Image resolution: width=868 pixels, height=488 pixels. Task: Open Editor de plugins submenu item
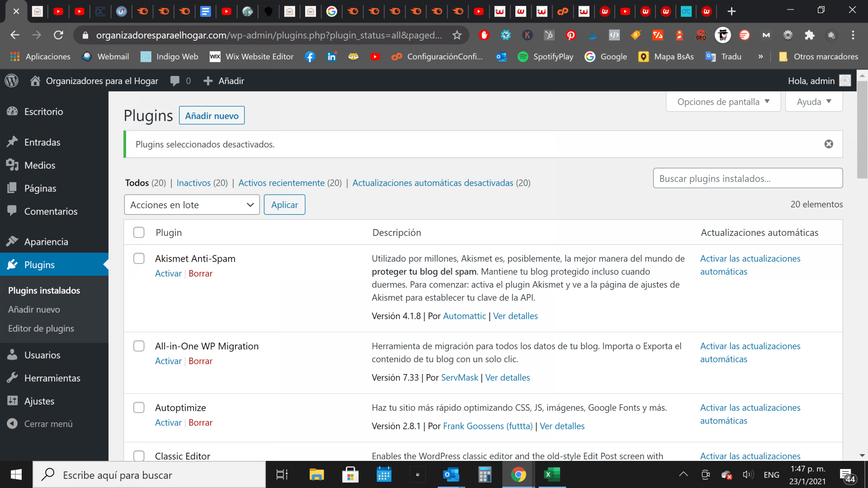tap(41, 328)
